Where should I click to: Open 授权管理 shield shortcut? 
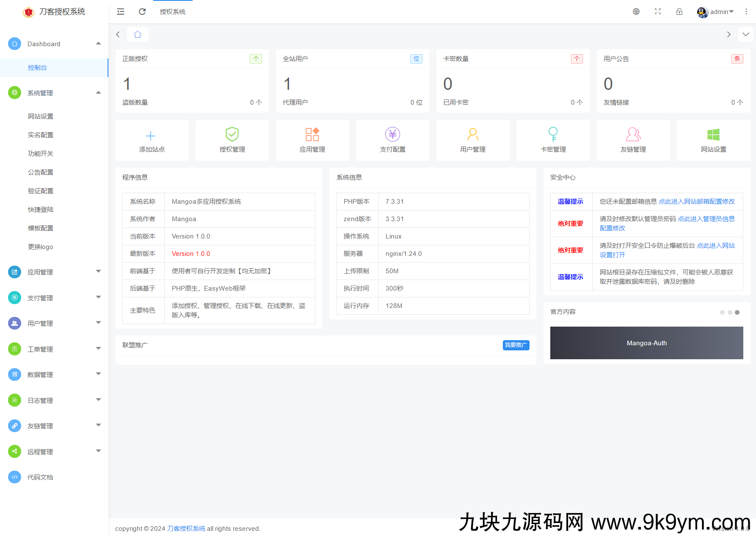(232, 134)
